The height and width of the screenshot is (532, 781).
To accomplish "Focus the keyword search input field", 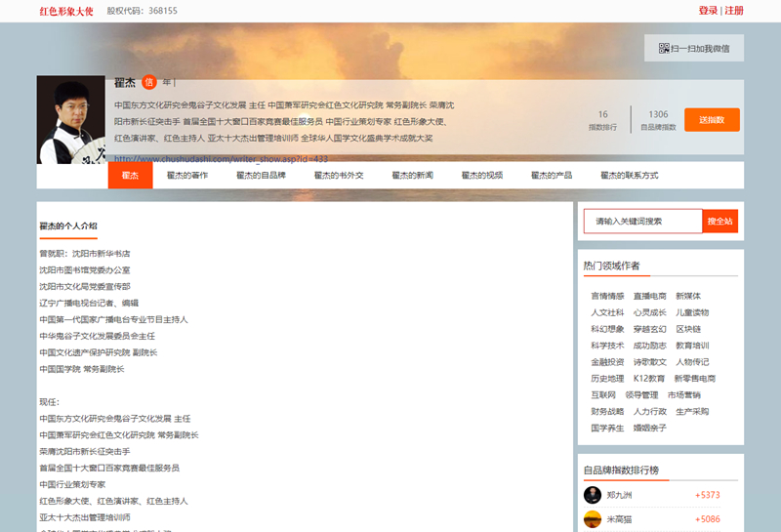I will coord(642,222).
